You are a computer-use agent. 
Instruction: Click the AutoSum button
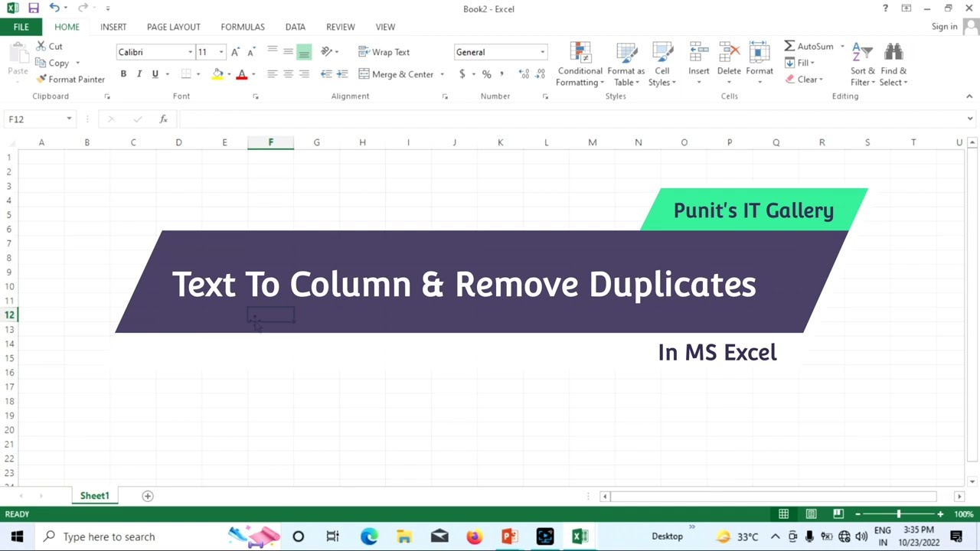click(809, 46)
